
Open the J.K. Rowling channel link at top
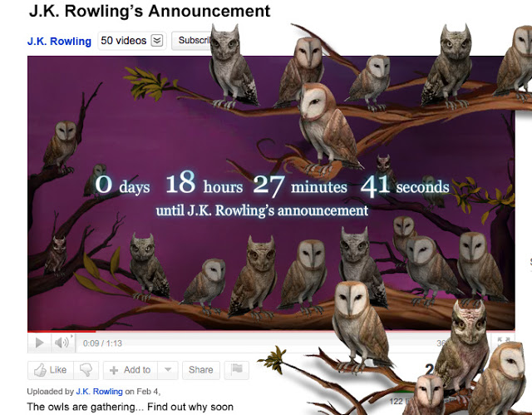click(x=59, y=41)
